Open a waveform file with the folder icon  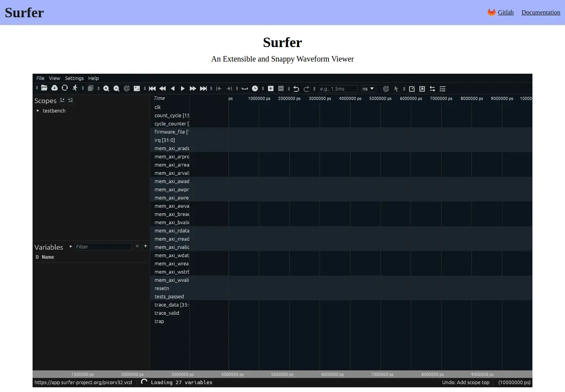[44, 89]
